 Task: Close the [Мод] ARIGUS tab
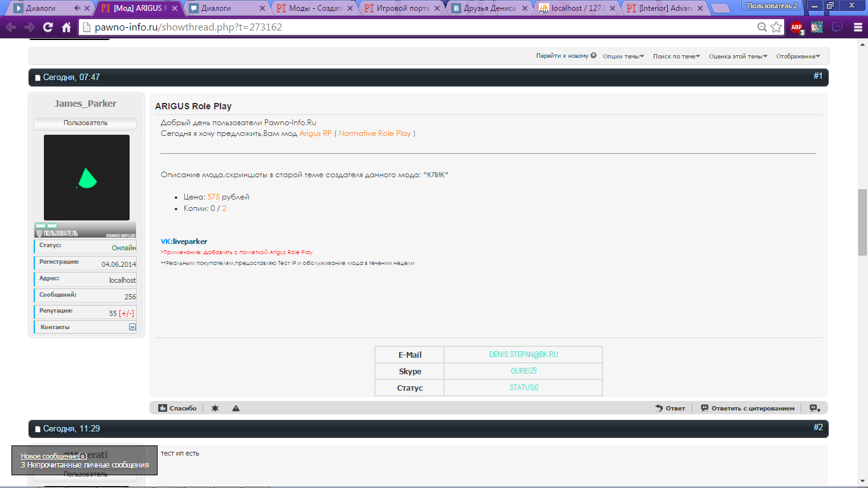pos(175,8)
